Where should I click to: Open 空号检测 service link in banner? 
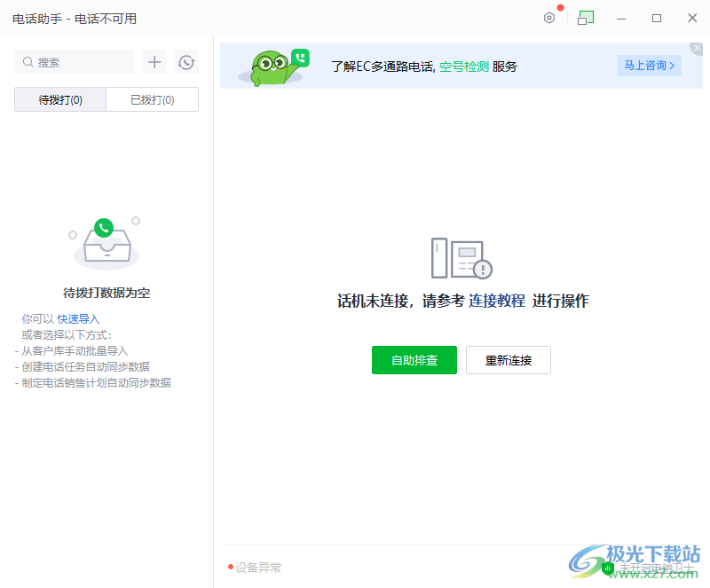(x=464, y=67)
